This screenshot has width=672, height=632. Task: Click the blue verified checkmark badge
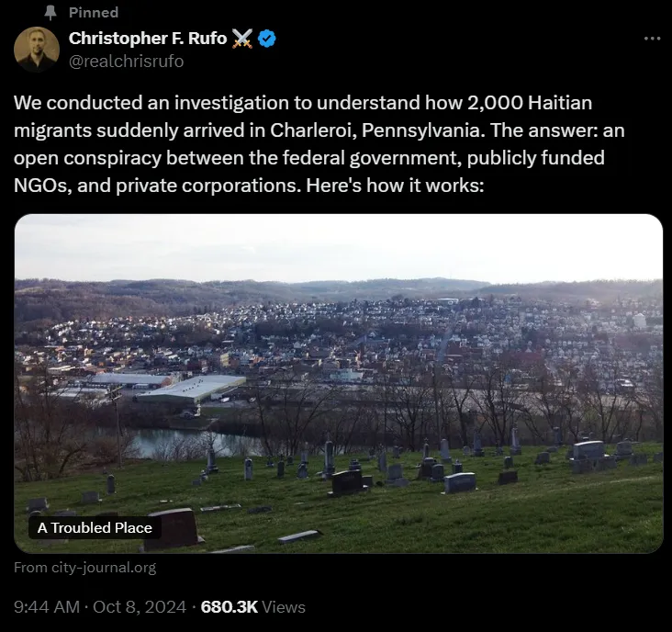(x=266, y=39)
